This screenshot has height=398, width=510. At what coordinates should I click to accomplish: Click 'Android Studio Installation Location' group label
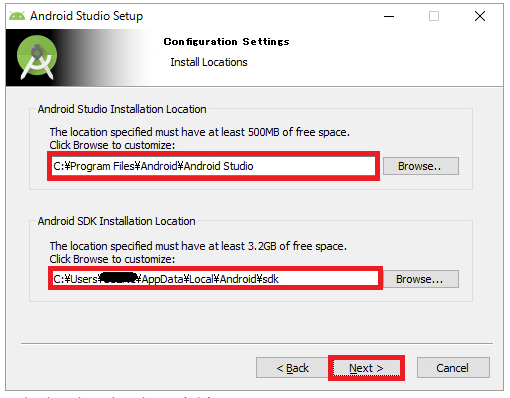(x=122, y=109)
